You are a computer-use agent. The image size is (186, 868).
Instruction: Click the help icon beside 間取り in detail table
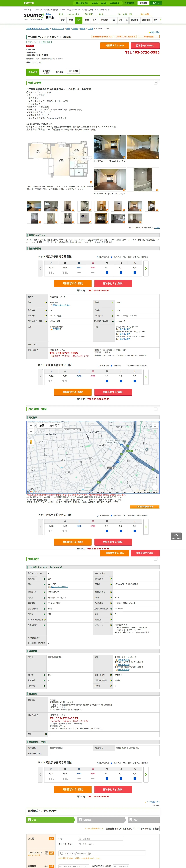coord(112,303)
